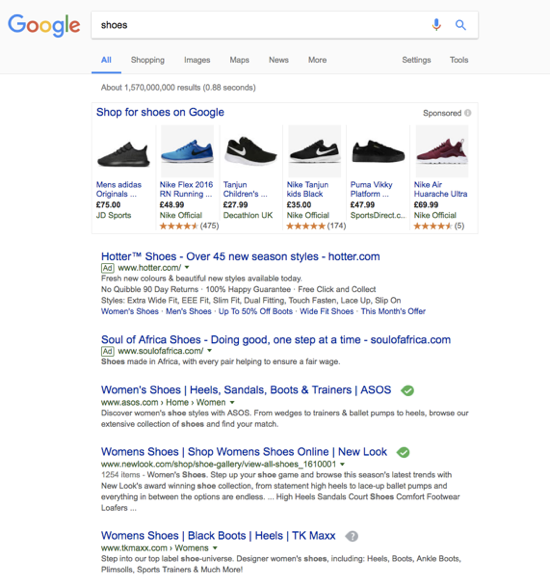Open the Tools option

(x=459, y=60)
